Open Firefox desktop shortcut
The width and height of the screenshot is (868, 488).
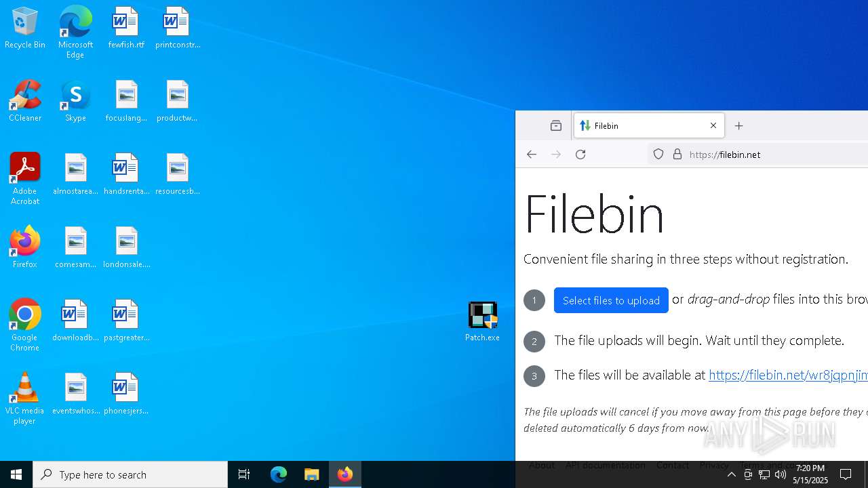click(x=25, y=248)
